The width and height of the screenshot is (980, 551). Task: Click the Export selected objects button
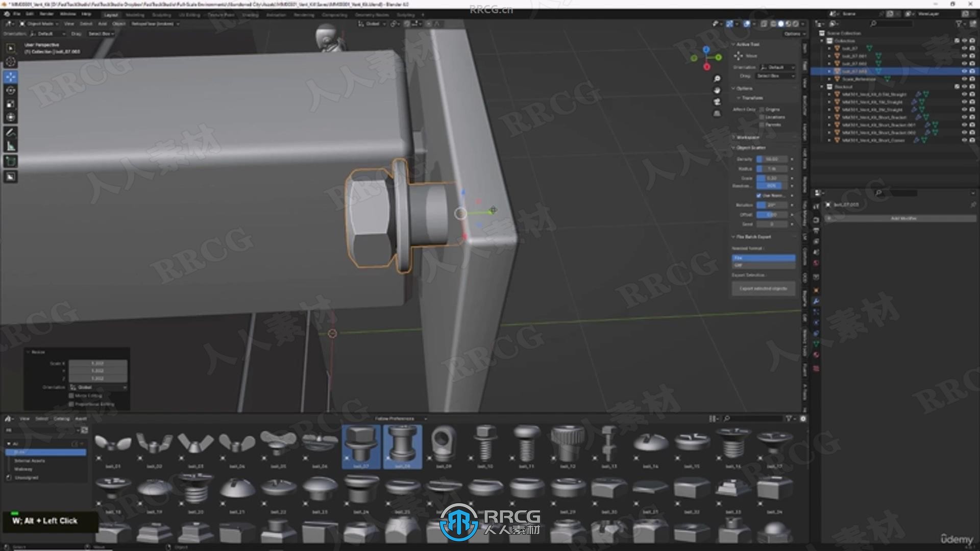(763, 288)
